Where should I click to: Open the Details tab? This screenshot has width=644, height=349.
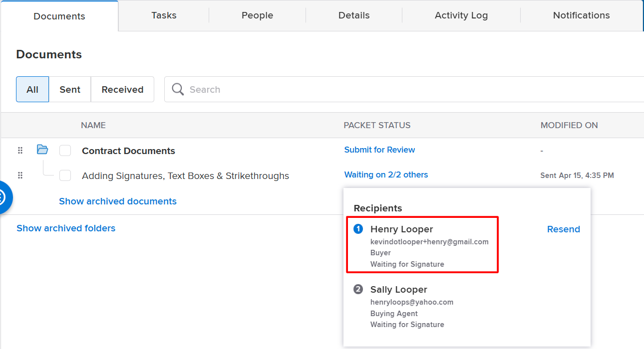(354, 15)
